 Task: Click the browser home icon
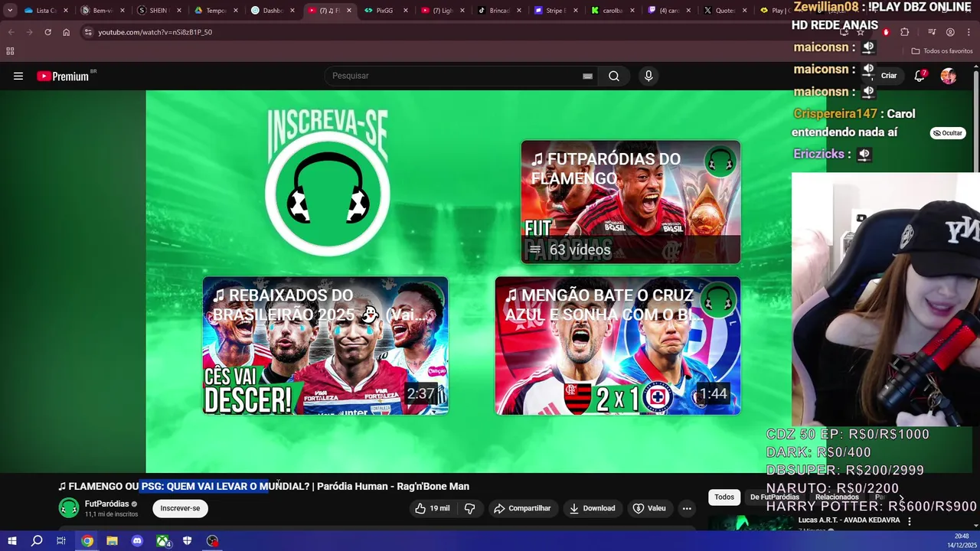66,32
